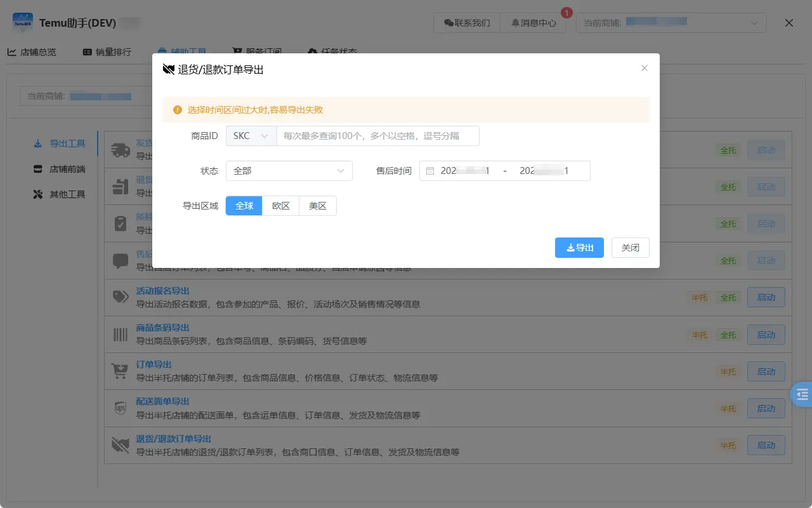Image resolution: width=812 pixels, height=508 pixels.
Task: Select 店铺前端 in left sidebar
Action: 58,169
